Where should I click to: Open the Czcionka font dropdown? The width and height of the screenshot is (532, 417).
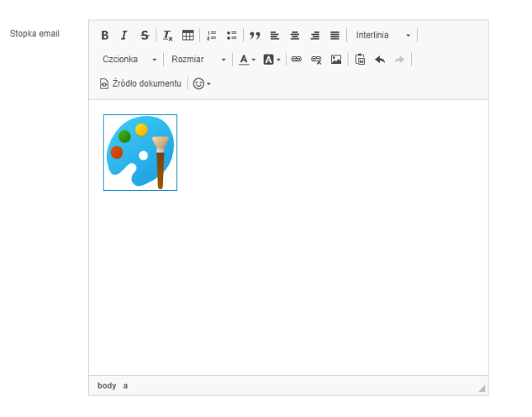(x=129, y=60)
